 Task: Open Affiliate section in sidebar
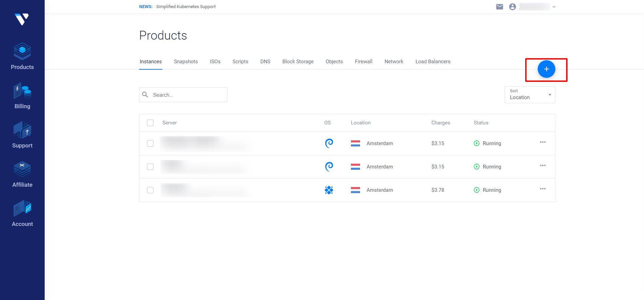coord(22,174)
